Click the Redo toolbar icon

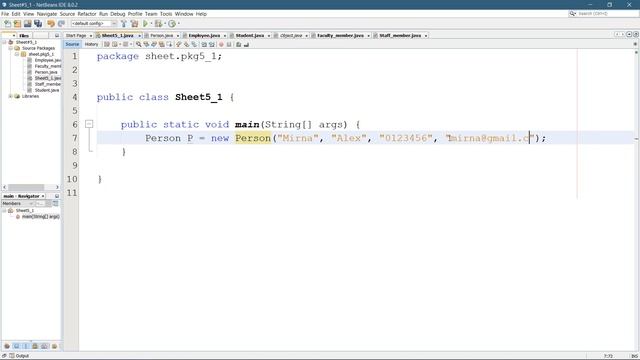61,24
